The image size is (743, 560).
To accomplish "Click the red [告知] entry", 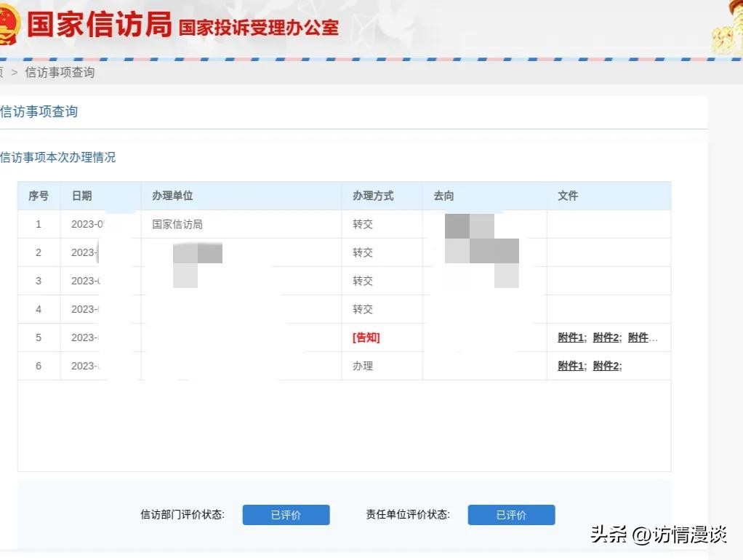I will pos(366,337).
